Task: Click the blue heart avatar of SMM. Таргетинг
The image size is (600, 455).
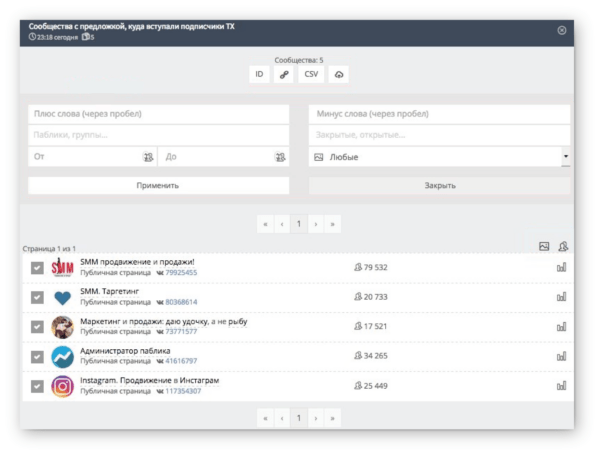Action: point(62,297)
